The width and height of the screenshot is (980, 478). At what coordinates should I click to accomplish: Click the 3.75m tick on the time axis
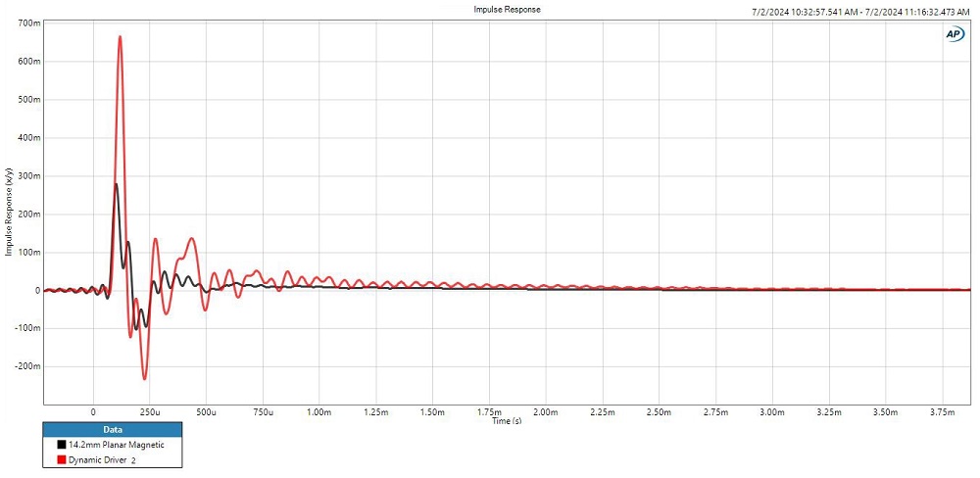tap(942, 413)
